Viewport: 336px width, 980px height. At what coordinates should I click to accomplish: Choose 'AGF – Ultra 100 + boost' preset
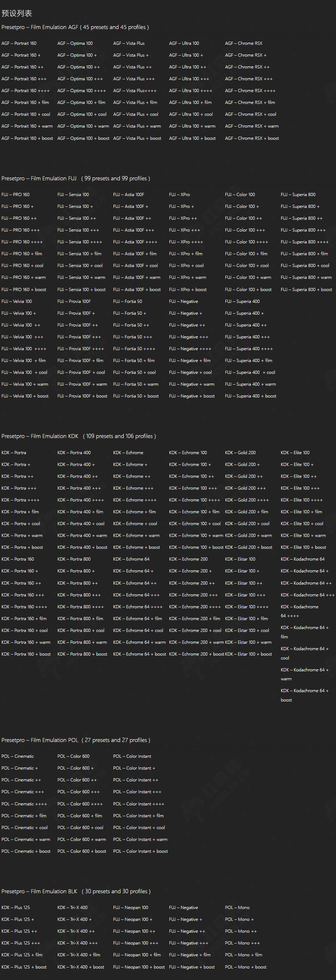point(192,138)
